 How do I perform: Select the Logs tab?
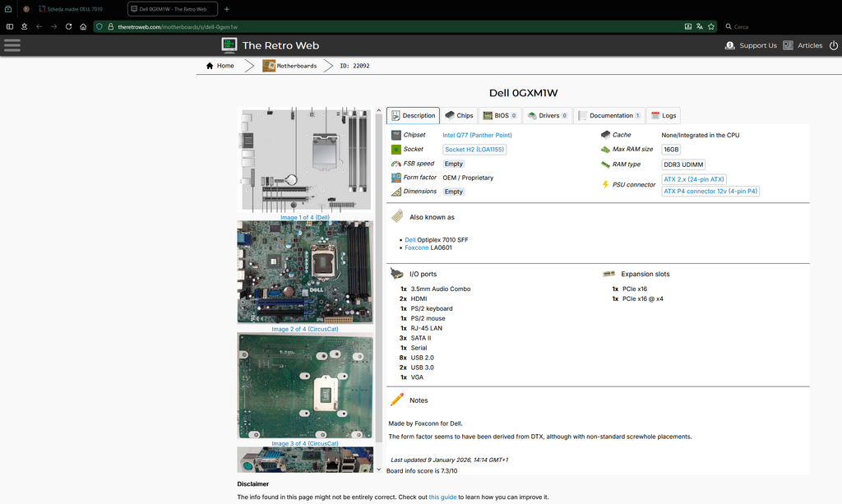click(664, 115)
